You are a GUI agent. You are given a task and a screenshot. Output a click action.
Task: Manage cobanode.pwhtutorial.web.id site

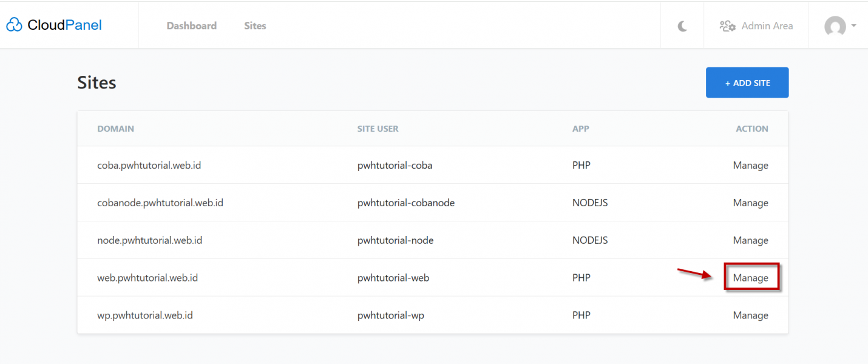750,203
